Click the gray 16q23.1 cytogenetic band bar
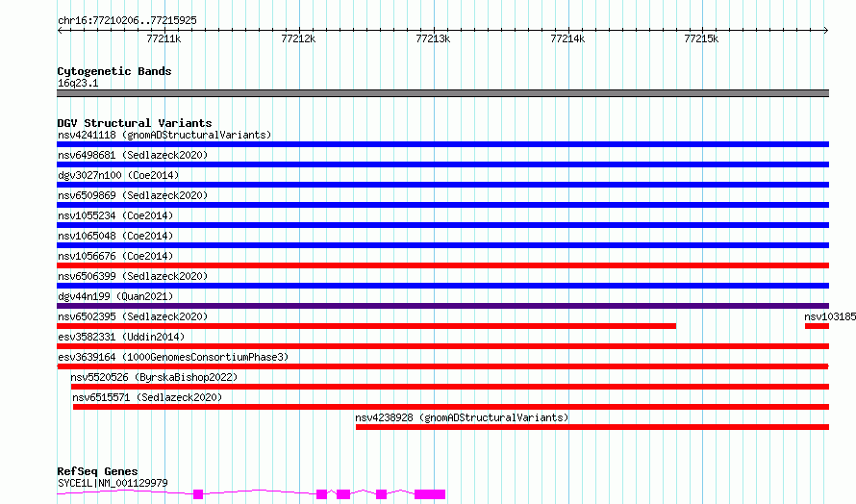The width and height of the screenshot is (856, 504). pos(442,93)
